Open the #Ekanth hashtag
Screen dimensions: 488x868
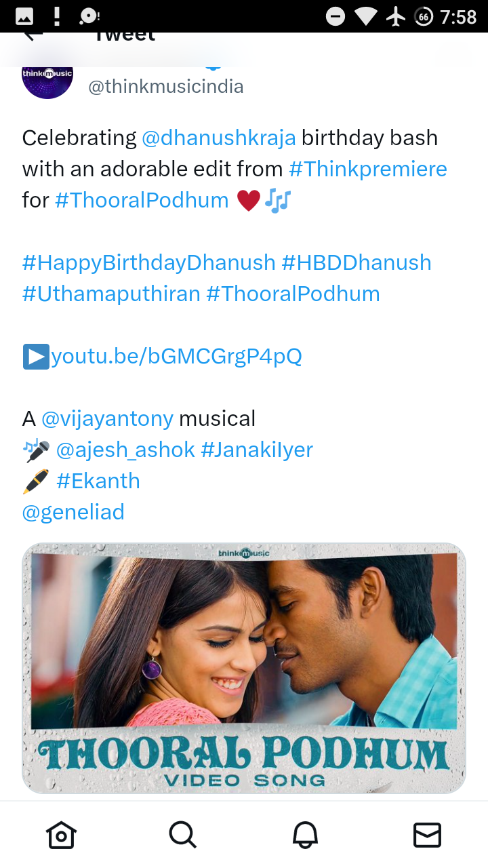tap(98, 481)
